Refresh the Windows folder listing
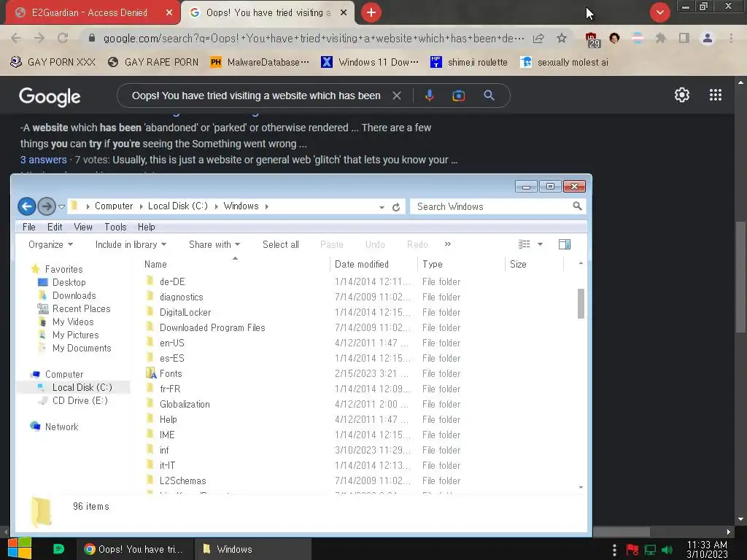The image size is (747, 560). [396, 207]
